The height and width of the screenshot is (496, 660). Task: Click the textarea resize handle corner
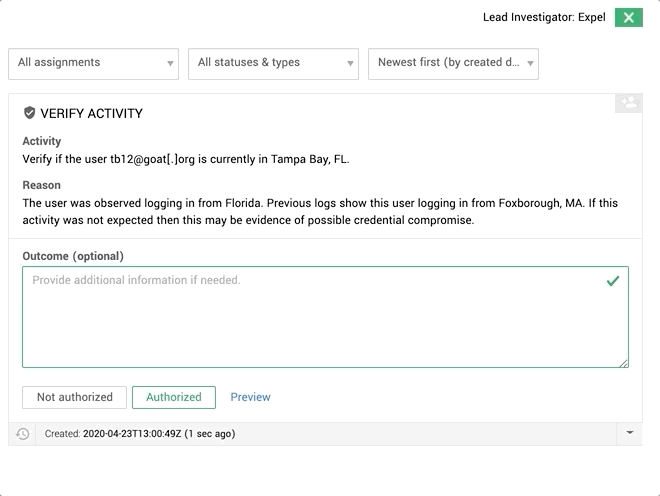(624, 363)
